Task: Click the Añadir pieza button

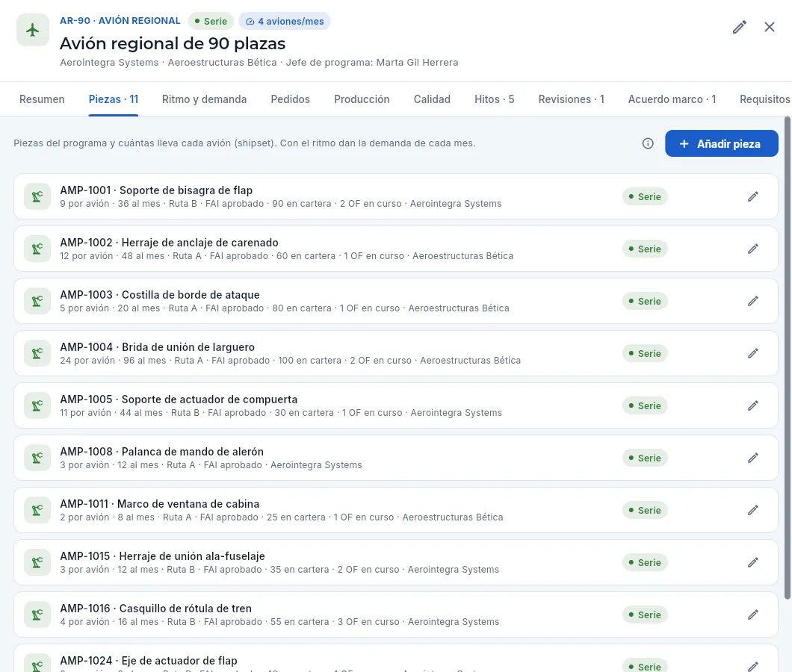Action: 721,143
